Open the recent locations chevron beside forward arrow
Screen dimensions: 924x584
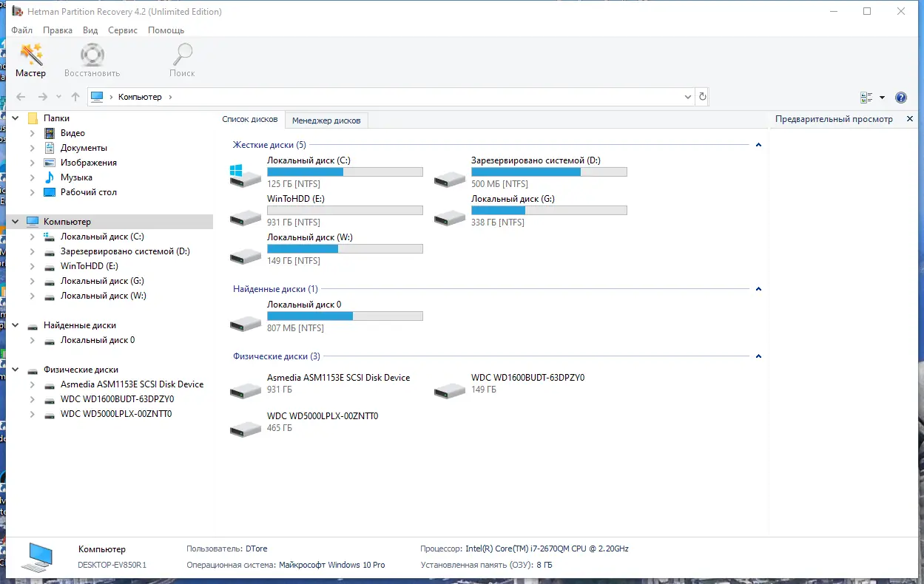pyautogui.click(x=58, y=97)
